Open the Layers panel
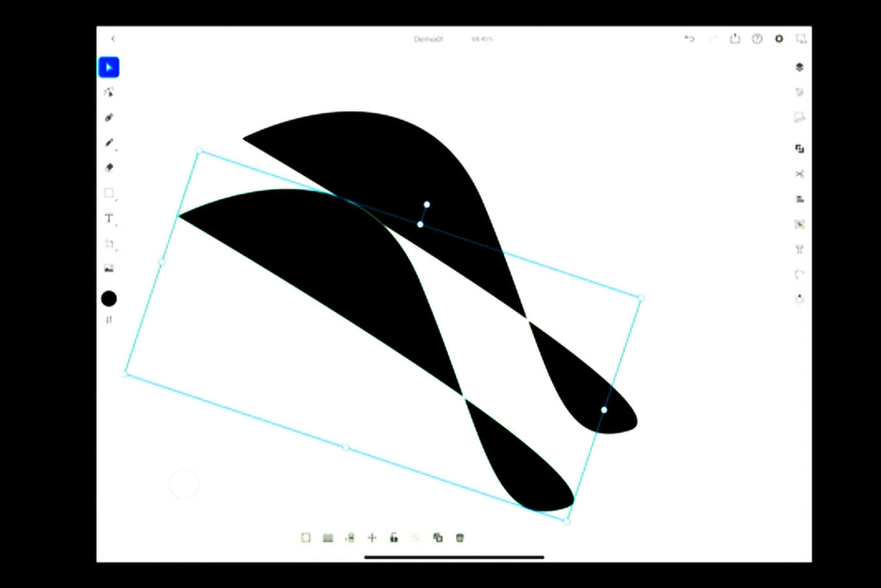 (799, 67)
